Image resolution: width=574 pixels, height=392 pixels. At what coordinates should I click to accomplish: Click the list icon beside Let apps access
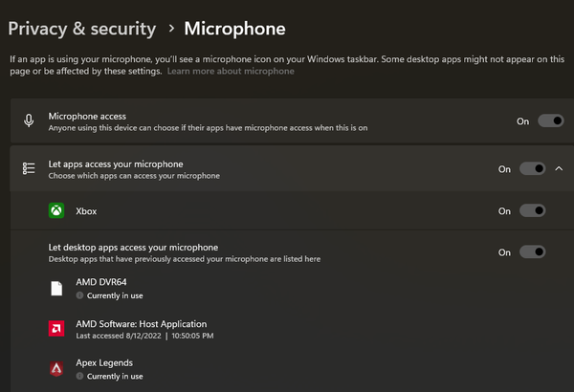(29, 168)
